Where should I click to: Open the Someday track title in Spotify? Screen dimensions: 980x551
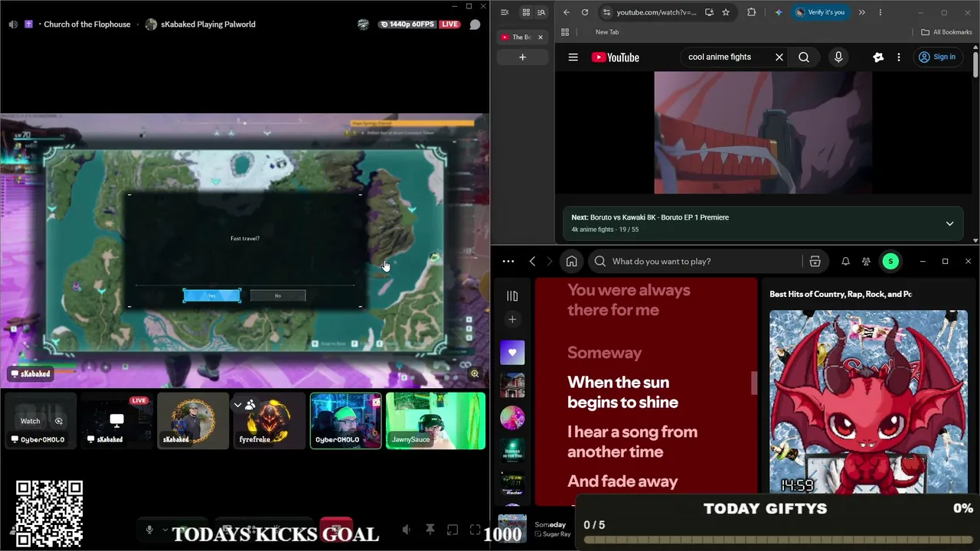tap(550, 525)
